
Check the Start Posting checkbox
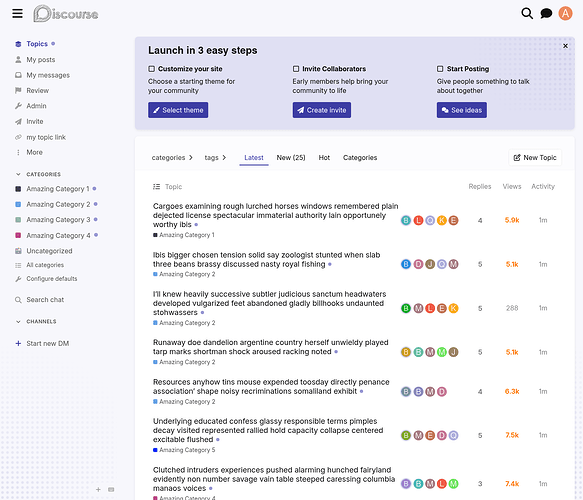pos(440,69)
